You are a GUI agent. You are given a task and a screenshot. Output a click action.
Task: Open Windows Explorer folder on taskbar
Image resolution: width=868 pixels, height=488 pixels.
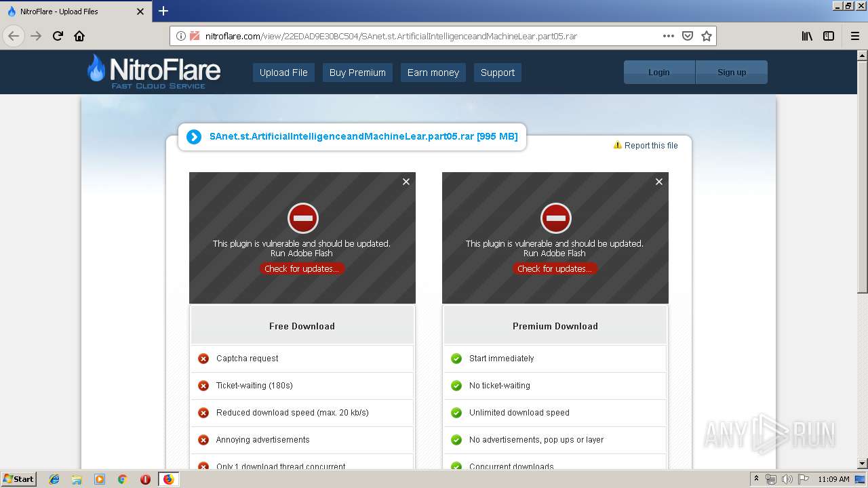coord(77,479)
